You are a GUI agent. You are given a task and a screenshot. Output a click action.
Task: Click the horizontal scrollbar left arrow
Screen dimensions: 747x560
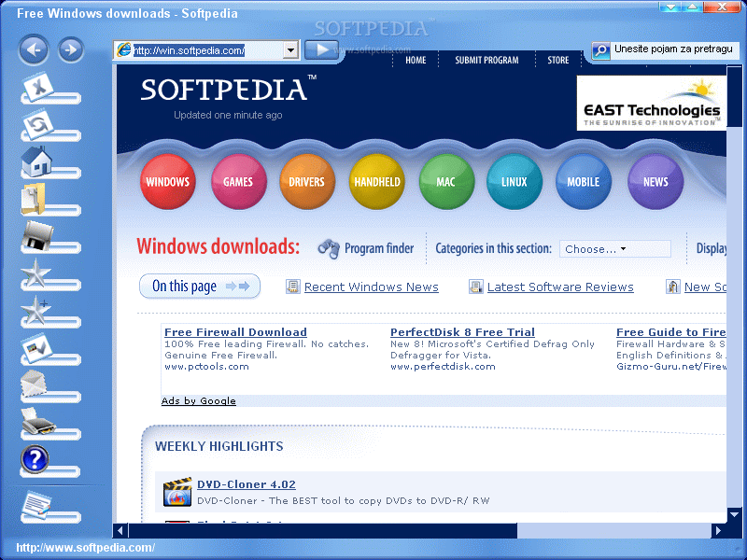120,530
